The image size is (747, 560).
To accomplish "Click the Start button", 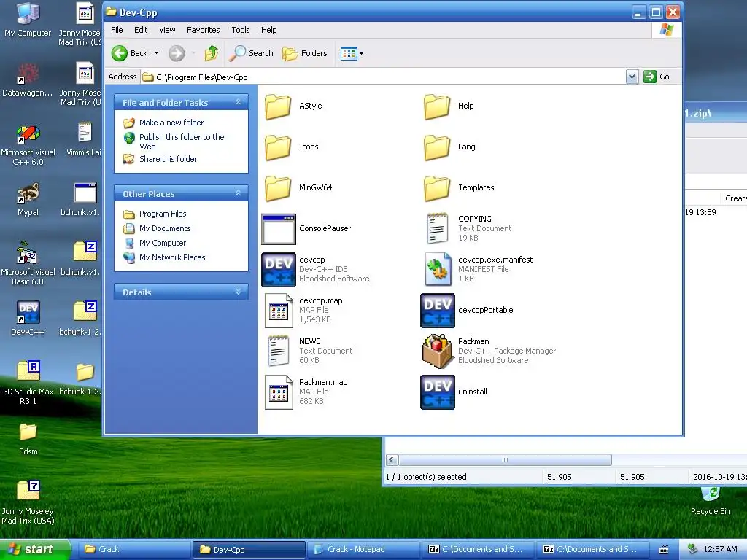I will [x=35, y=550].
